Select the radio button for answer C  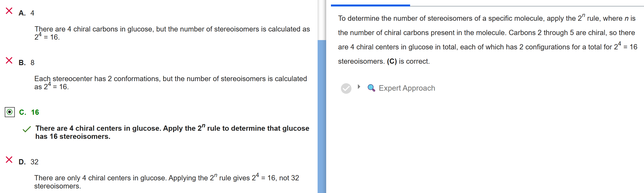click(x=10, y=112)
